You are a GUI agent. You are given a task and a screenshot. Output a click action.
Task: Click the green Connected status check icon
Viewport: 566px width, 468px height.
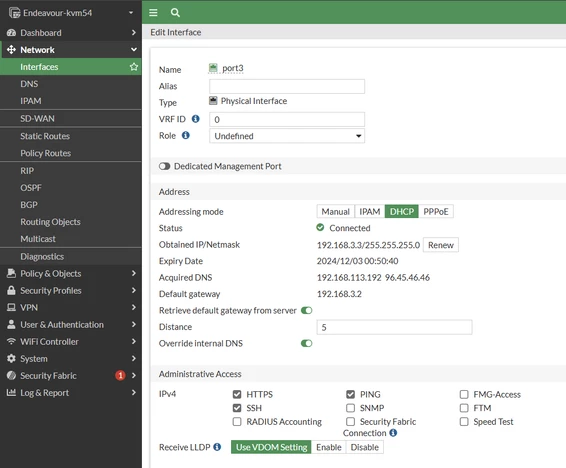click(320, 228)
